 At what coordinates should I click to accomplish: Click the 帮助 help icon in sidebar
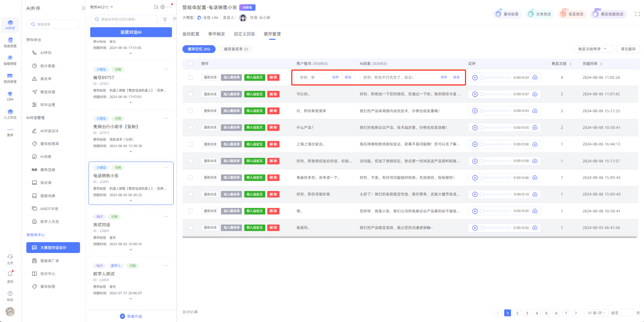(10, 294)
